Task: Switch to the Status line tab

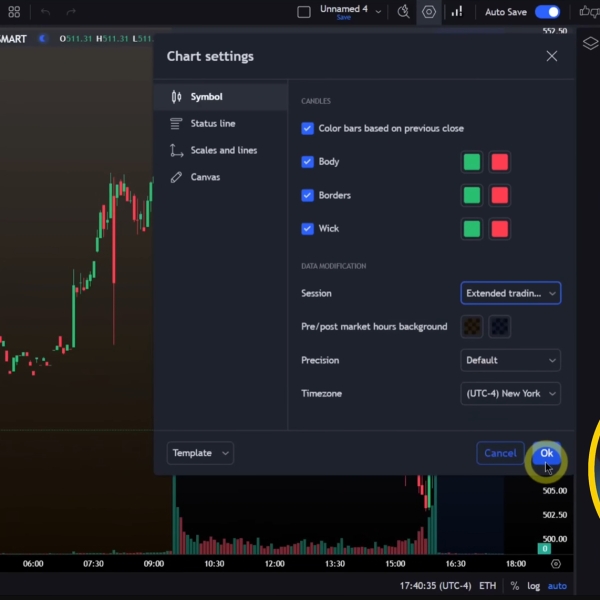Action: point(213,124)
